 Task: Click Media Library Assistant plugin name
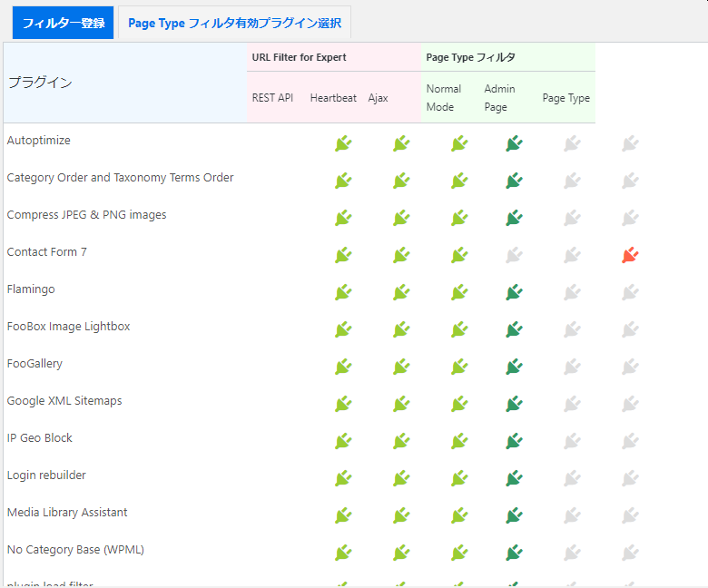67,513
